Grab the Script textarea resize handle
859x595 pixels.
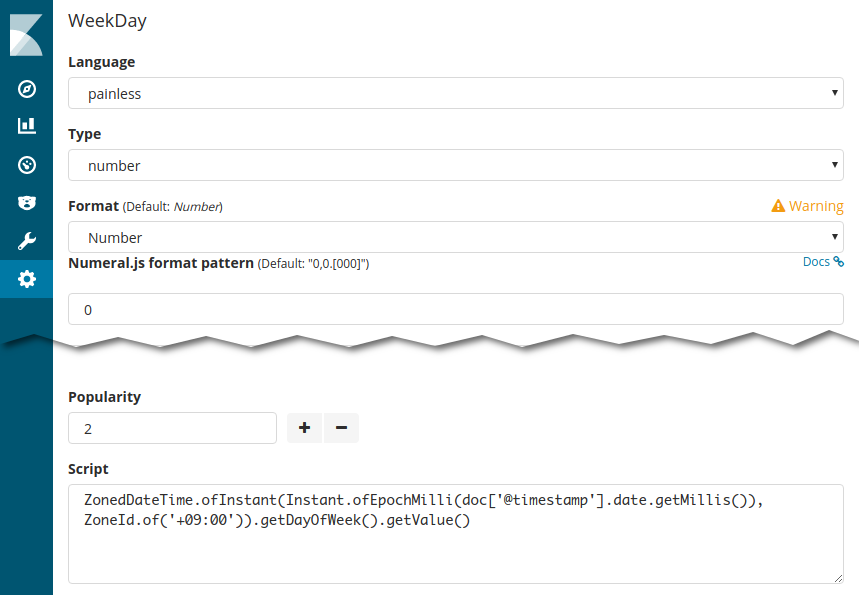coord(838,578)
